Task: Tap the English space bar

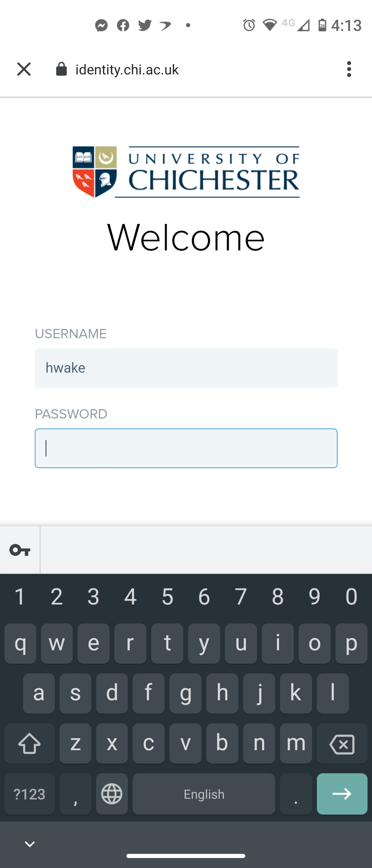Action: coord(204,794)
